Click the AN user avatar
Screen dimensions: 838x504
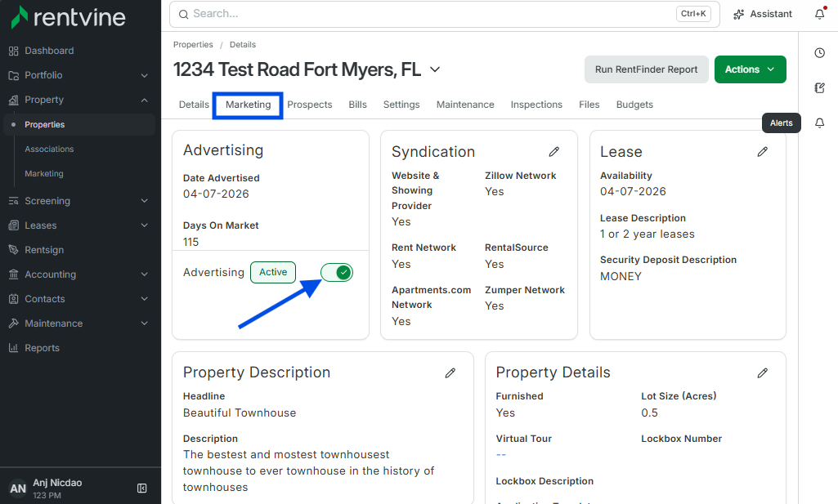coord(18,488)
